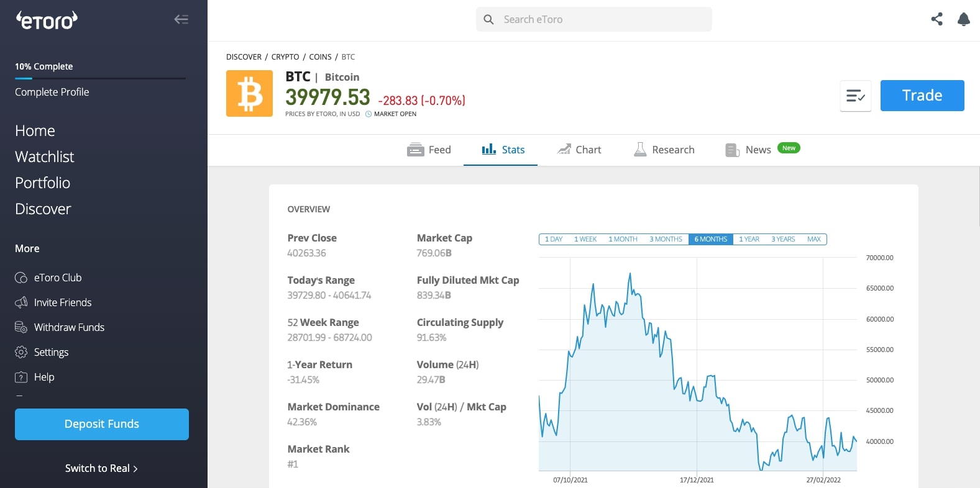Add BTC to watchlist icon button

coord(856,96)
